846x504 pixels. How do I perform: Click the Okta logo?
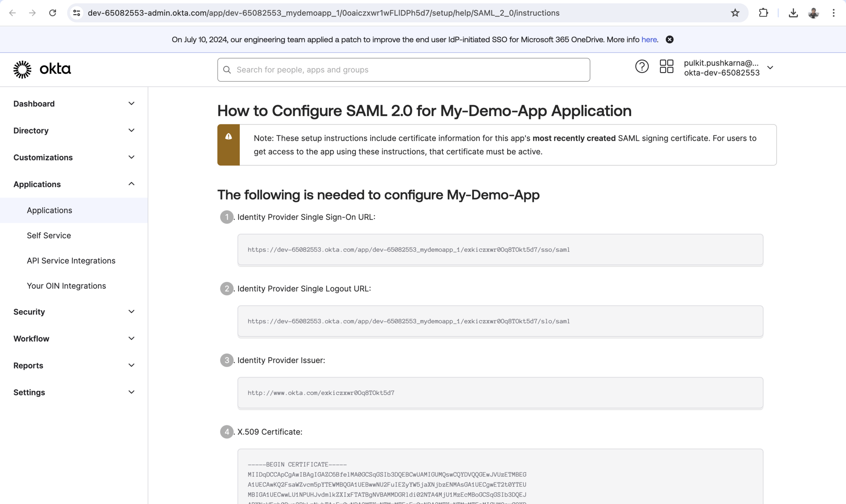click(x=42, y=69)
